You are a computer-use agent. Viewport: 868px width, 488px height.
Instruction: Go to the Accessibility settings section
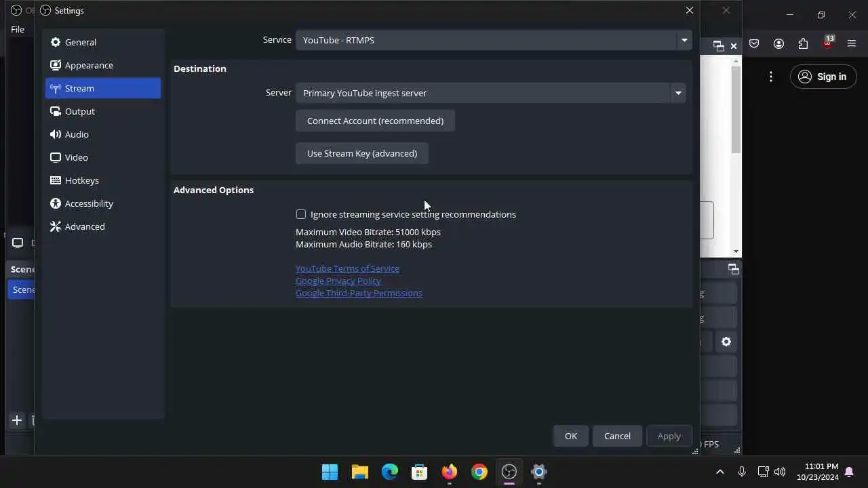[103, 203]
